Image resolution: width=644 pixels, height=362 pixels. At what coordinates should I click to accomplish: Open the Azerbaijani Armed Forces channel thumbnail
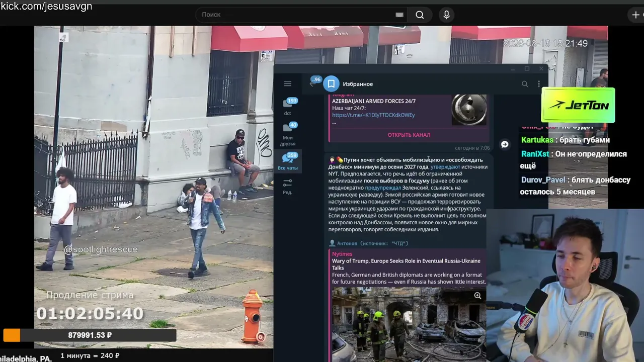(469, 110)
